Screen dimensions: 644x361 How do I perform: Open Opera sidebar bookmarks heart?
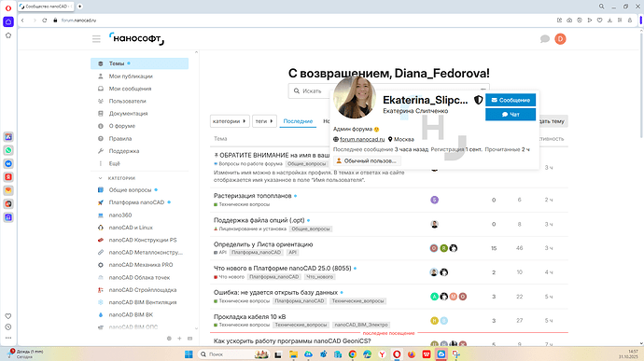8,316
